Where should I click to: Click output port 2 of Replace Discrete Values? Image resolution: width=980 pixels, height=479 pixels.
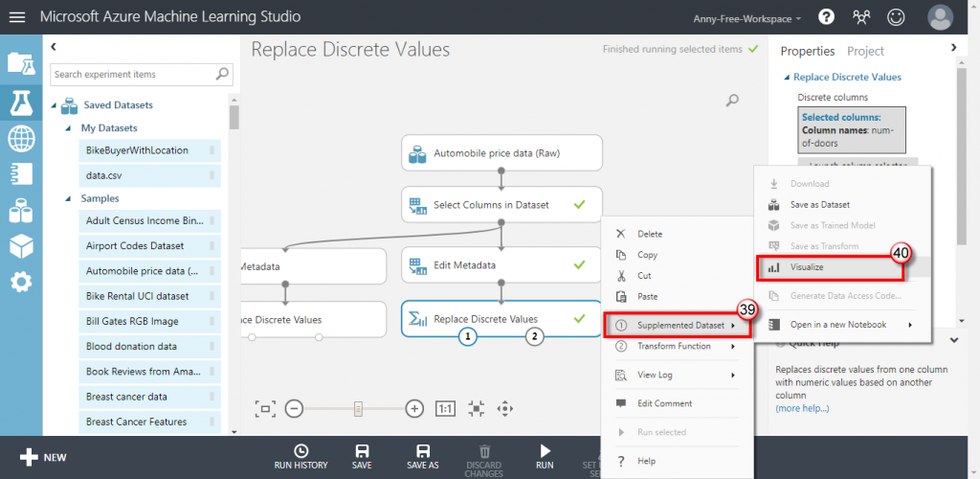pyautogui.click(x=534, y=336)
